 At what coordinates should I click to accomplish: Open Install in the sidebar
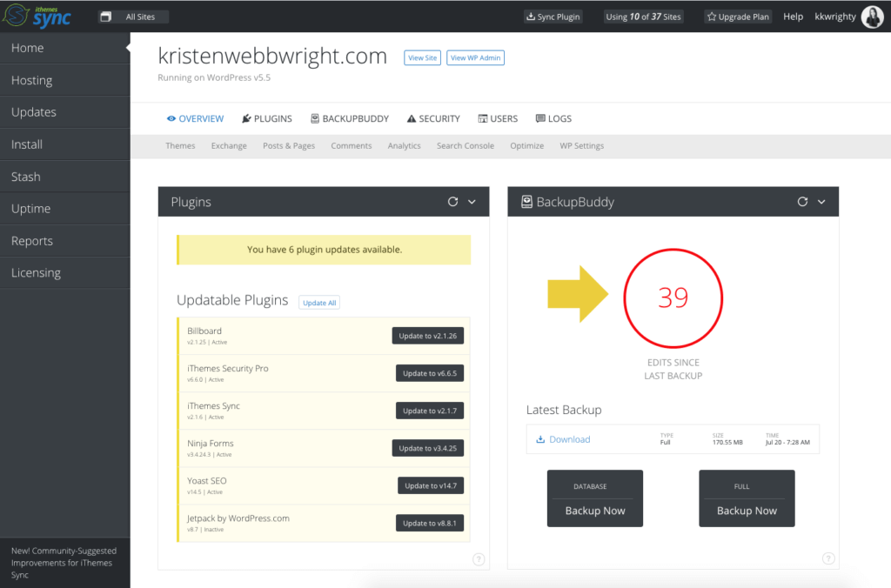tap(64, 144)
